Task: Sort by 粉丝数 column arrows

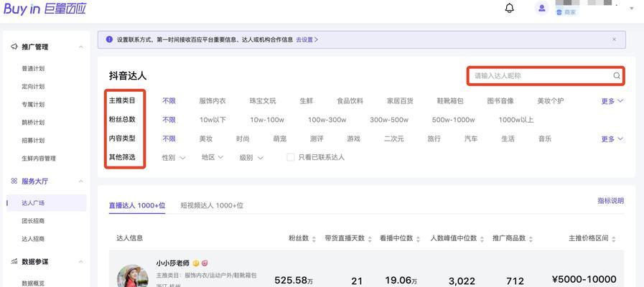Action: (x=314, y=239)
